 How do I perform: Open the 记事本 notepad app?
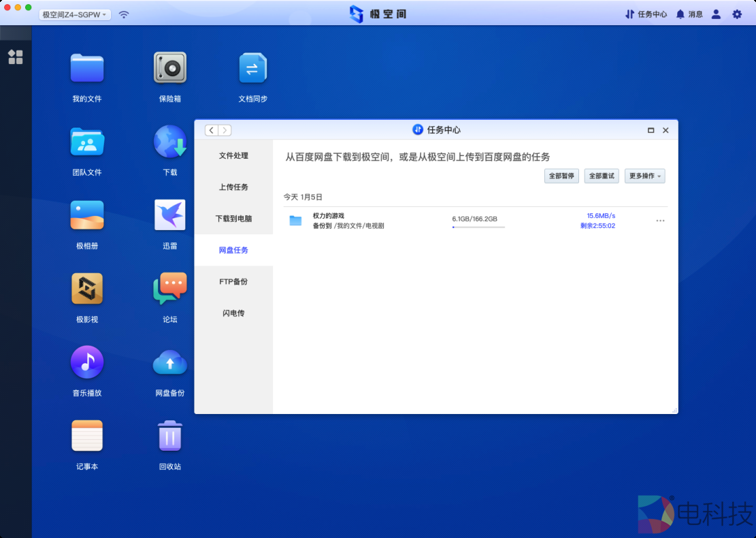(x=86, y=435)
